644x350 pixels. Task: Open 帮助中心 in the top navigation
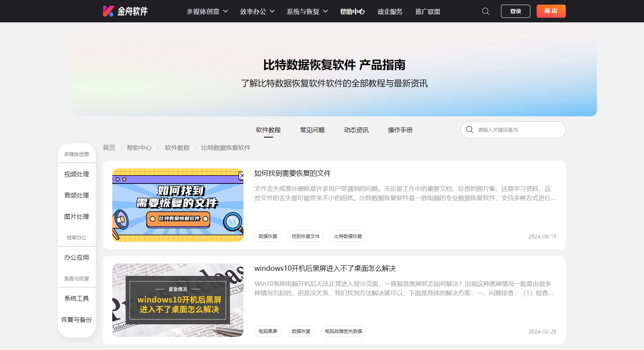352,12
